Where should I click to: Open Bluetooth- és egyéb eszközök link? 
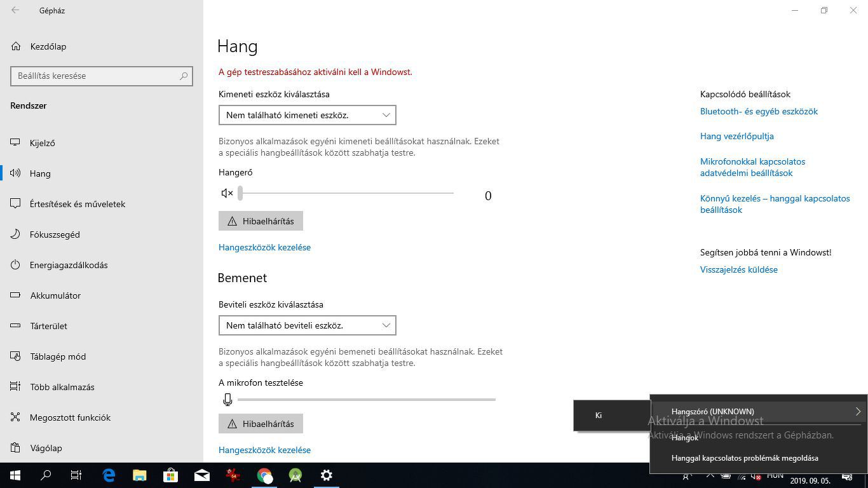tap(759, 111)
